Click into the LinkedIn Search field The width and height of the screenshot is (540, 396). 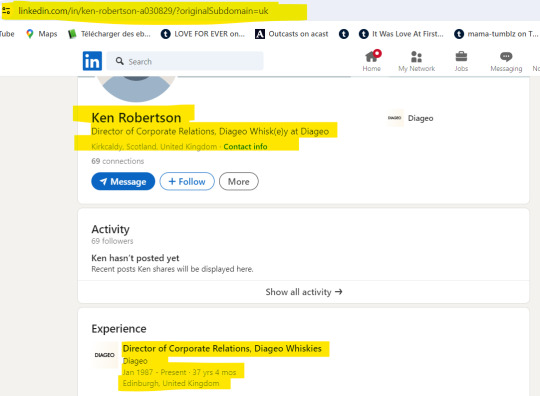tap(185, 61)
